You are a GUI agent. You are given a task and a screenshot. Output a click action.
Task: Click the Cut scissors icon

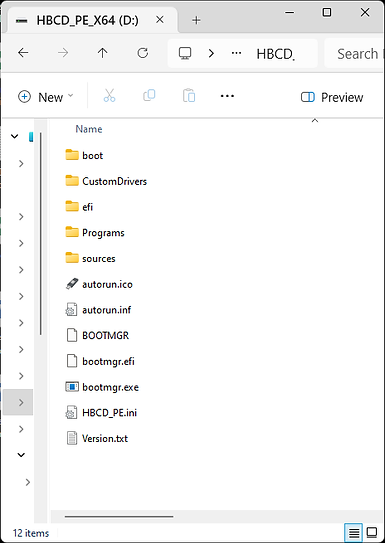(x=109, y=95)
